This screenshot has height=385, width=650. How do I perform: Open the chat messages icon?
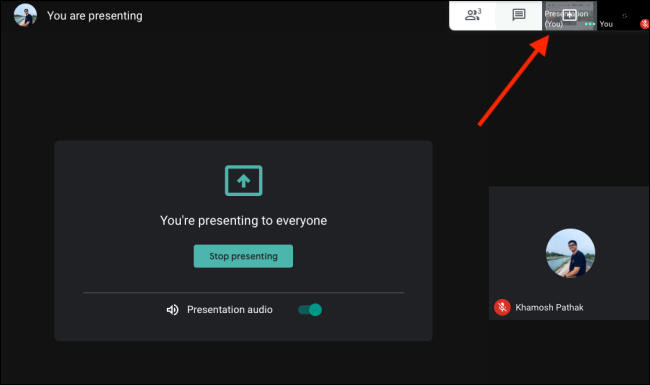coord(519,15)
